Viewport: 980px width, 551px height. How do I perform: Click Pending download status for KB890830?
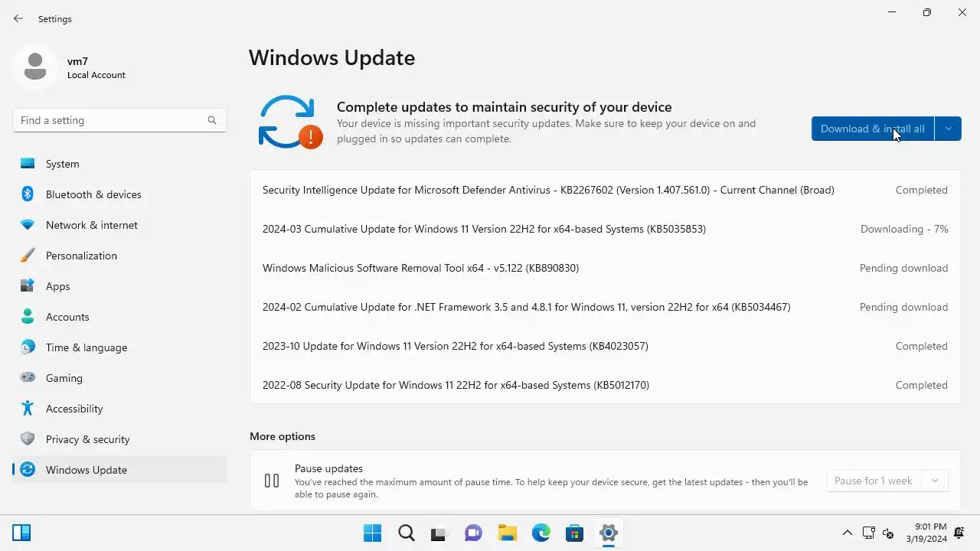tap(903, 268)
